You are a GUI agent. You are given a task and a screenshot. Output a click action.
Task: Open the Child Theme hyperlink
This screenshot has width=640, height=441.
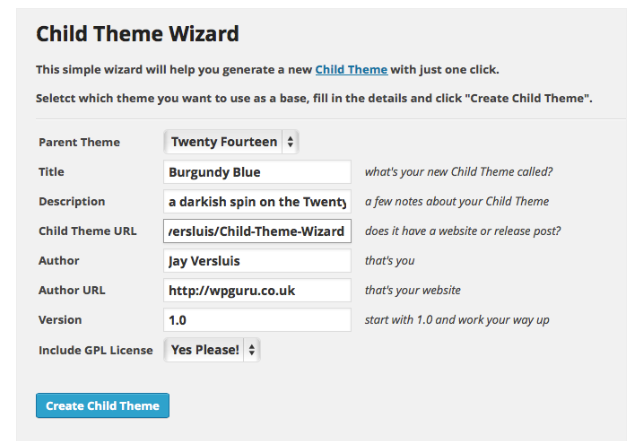351,70
